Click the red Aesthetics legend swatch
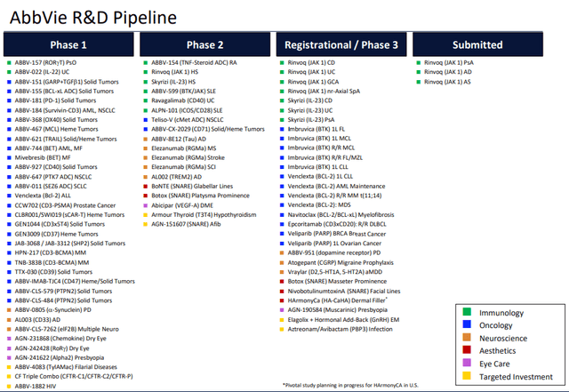Image resolution: width=569 pixels, height=392 pixels. tap(467, 350)
